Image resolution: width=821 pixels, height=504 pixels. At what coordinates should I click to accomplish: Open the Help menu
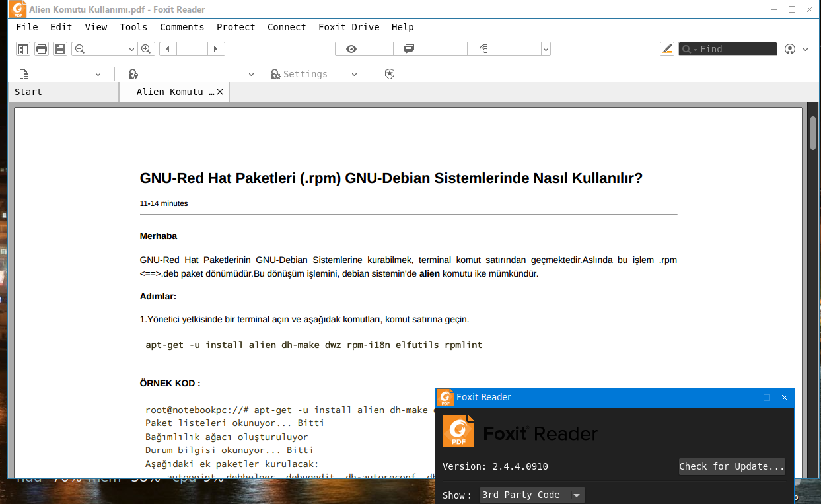click(x=402, y=27)
